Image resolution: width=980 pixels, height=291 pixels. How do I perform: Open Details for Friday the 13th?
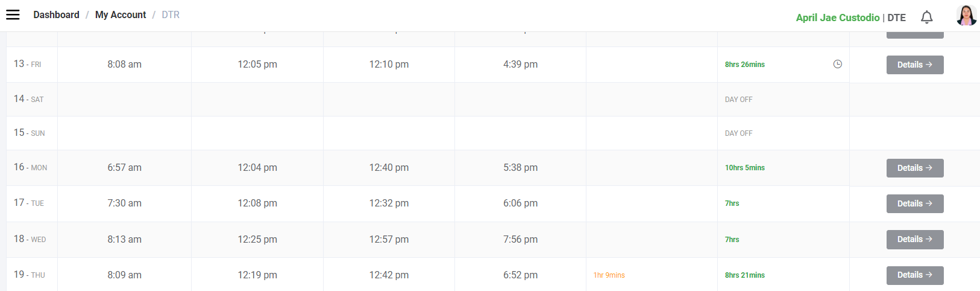(914, 65)
